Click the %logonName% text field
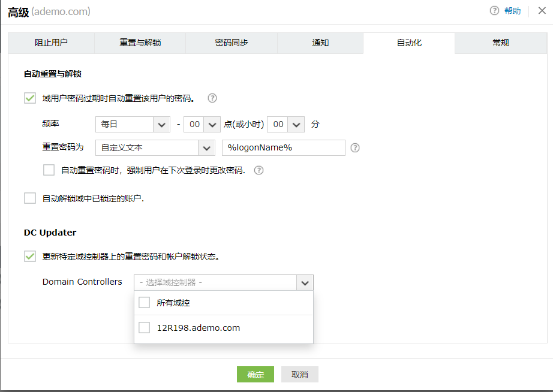 pyautogui.click(x=284, y=147)
